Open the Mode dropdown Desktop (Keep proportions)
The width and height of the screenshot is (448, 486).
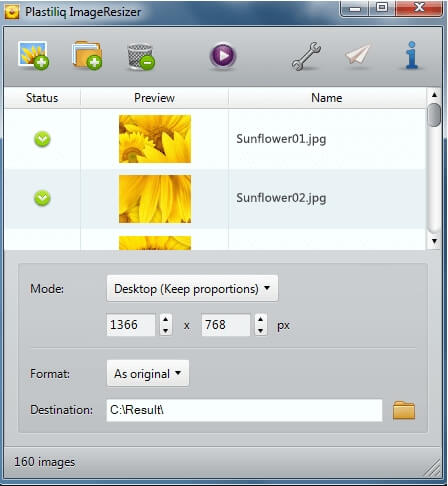click(192, 289)
